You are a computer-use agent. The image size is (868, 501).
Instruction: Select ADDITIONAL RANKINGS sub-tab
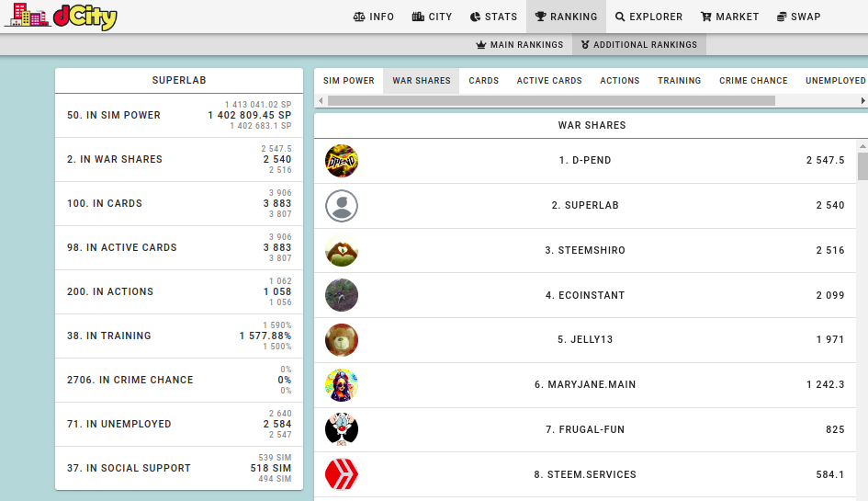638,45
